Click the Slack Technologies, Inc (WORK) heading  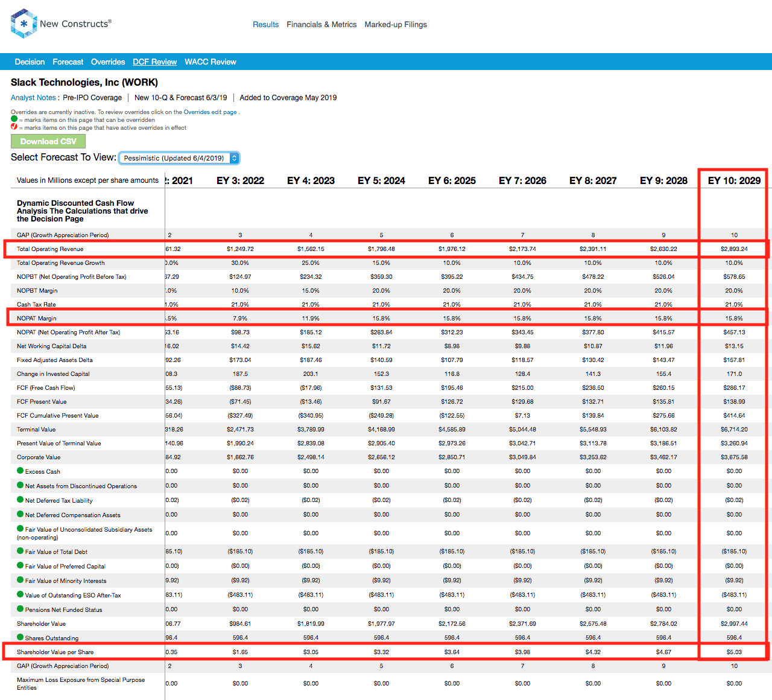point(84,83)
